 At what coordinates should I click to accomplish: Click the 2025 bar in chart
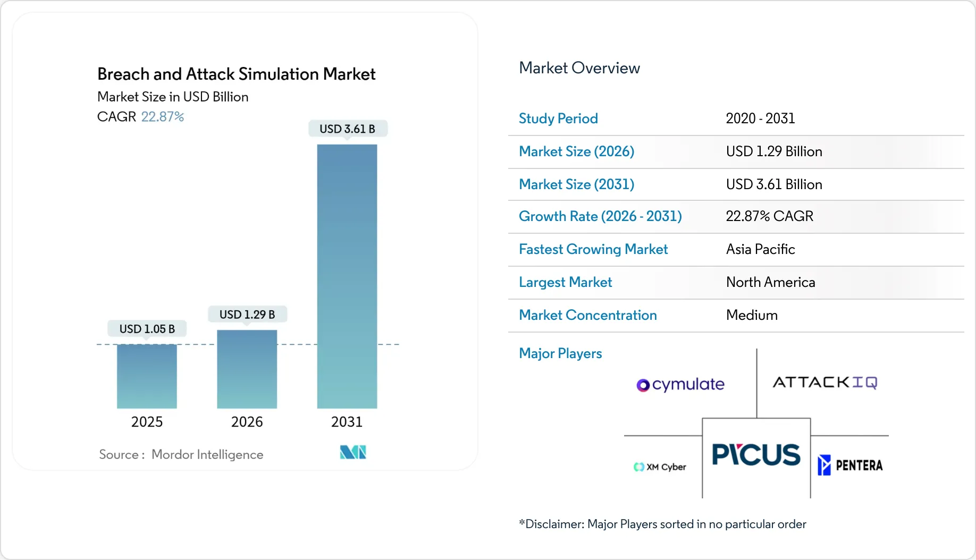[147, 376]
